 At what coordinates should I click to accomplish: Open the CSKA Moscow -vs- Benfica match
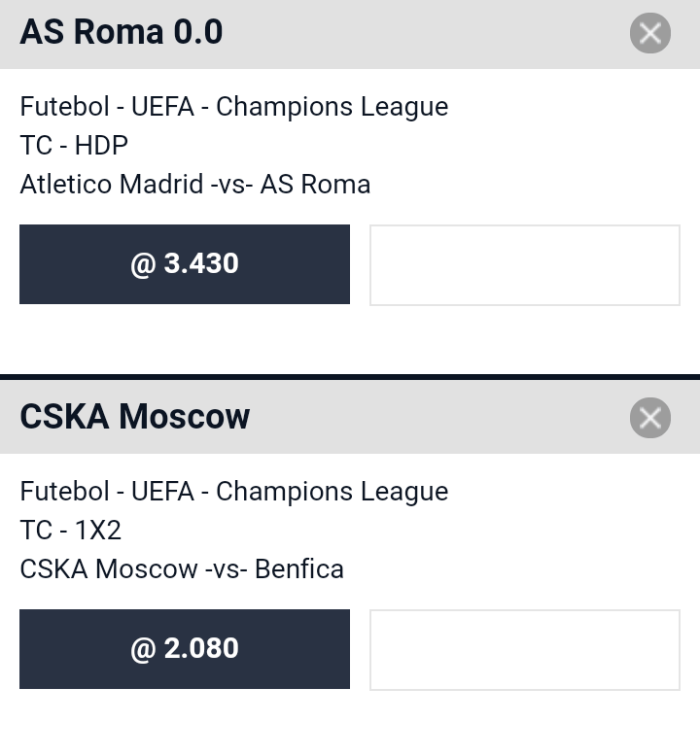(x=182, y=568)
